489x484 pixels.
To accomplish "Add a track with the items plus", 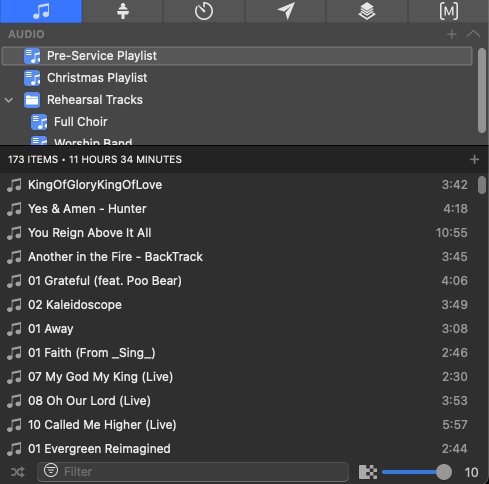I will coord(474,159).
